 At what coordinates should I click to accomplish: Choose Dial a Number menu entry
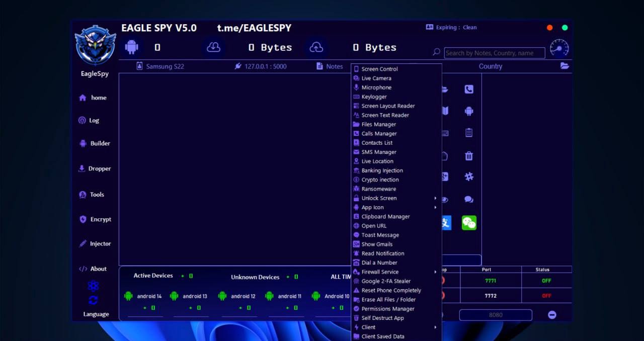tap(396, 263)
